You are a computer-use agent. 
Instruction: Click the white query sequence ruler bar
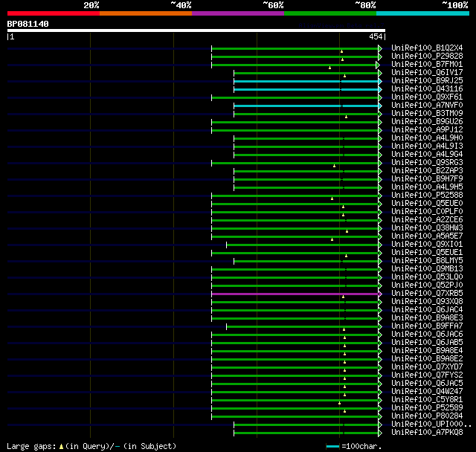point(196,30)
